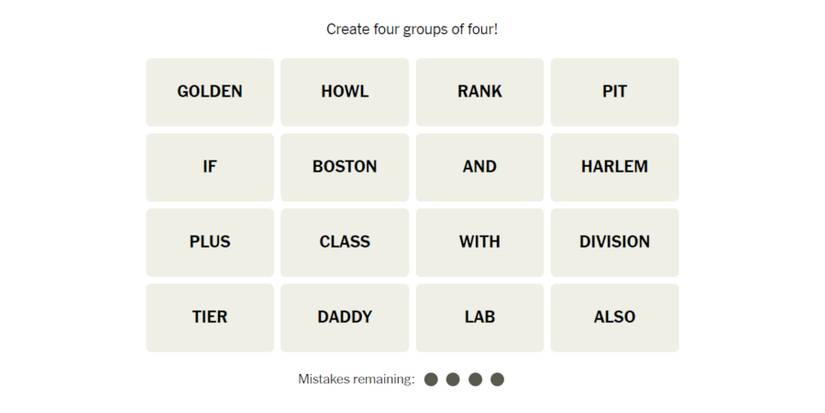Select the TIER word tile
Image resolution: width=825 pixels, height=413 pixels.
[210, 317]
